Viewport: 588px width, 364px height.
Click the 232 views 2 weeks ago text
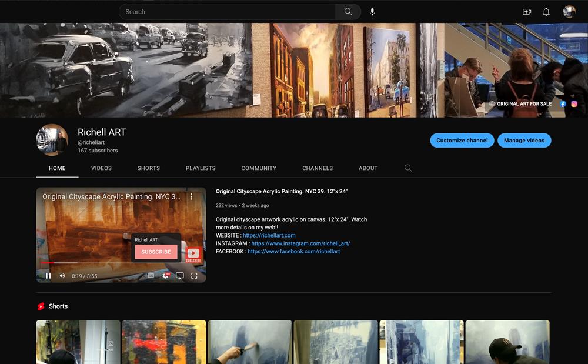tap(242, 205)
